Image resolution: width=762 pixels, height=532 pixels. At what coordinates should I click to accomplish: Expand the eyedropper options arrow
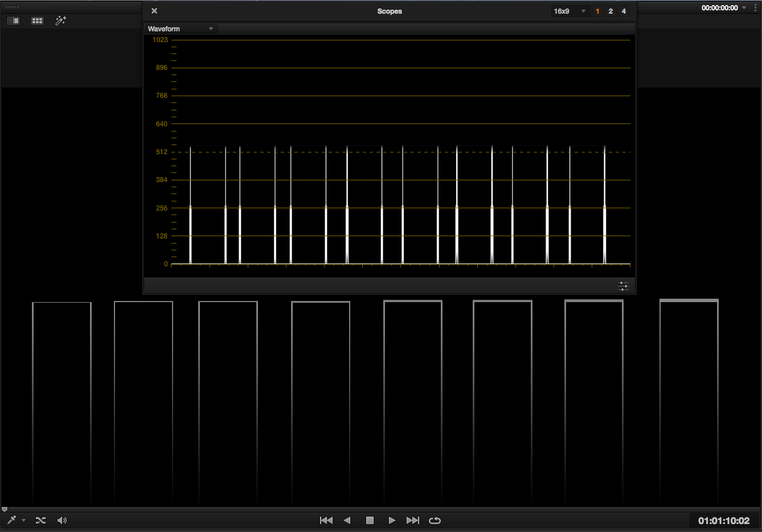point(23,521)
